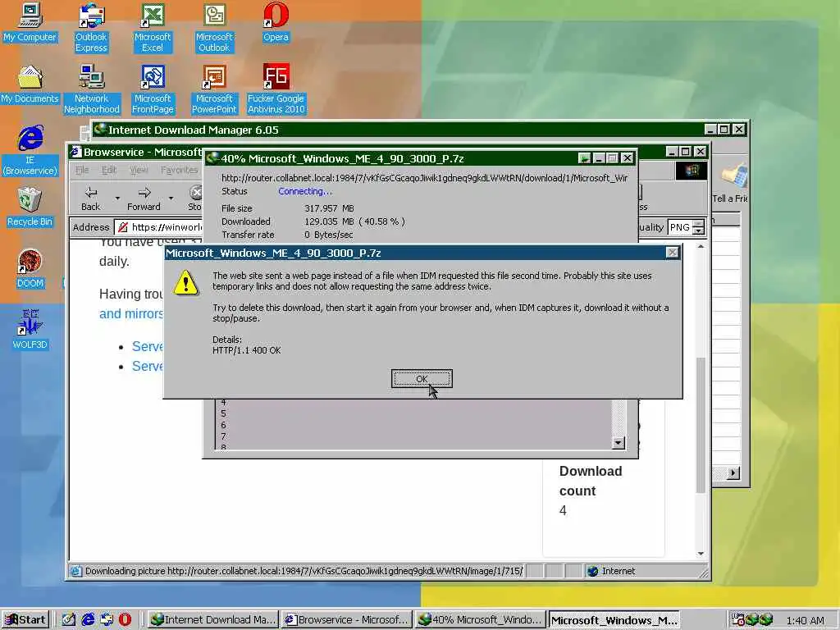Click Browservice page scrollbar up arrow
Viewport: 840px width, 630px height.
pos(701,246)
